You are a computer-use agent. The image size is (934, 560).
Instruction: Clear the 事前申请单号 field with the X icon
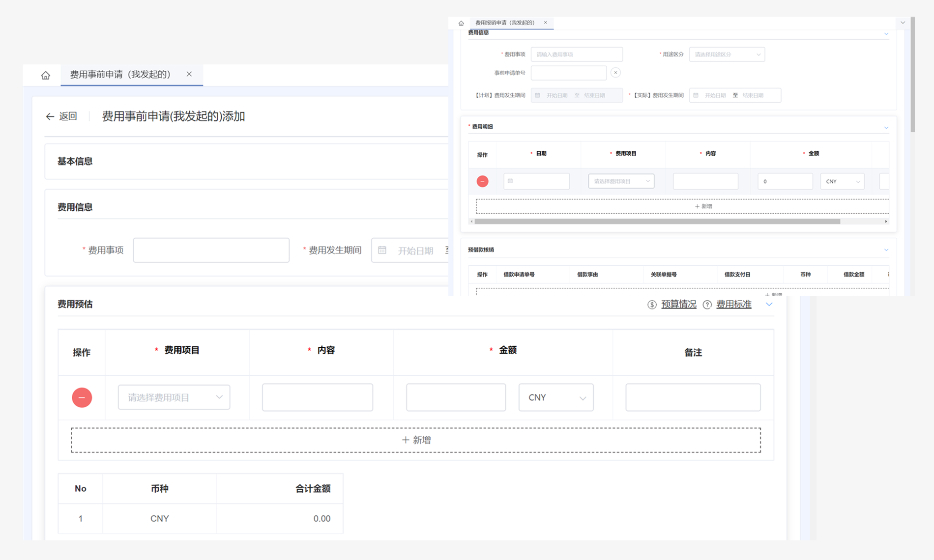point(615,73)
